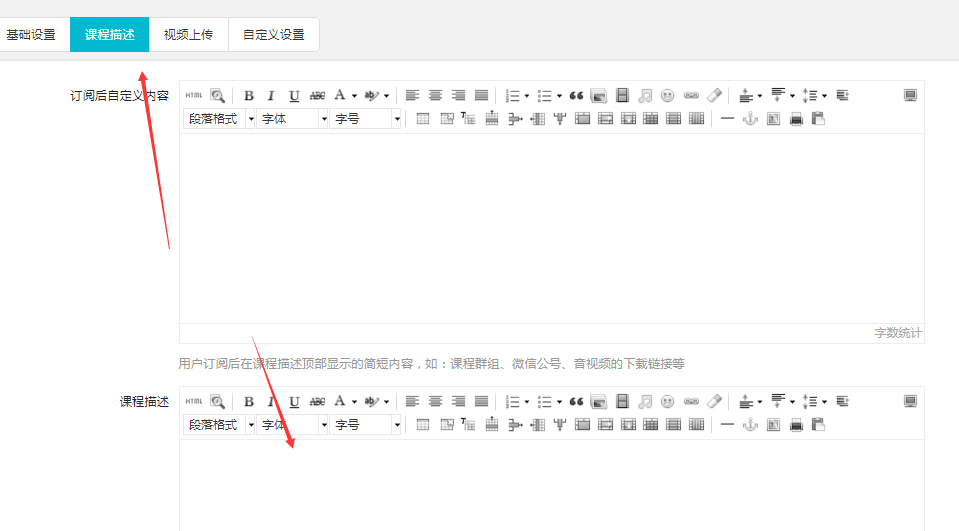959x531 pixels.
Task: Insert video filmstrip icon in 订阅后自定义内容 editor
Action: coord(622,95)
